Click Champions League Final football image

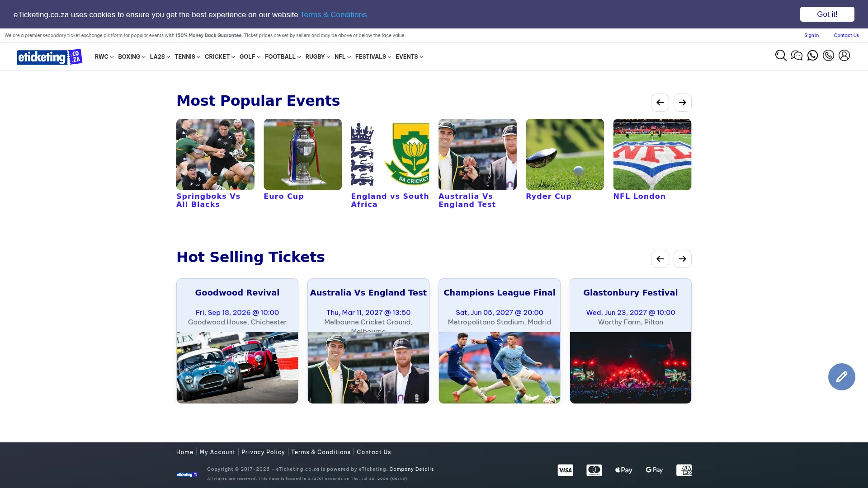coord(500,368)
